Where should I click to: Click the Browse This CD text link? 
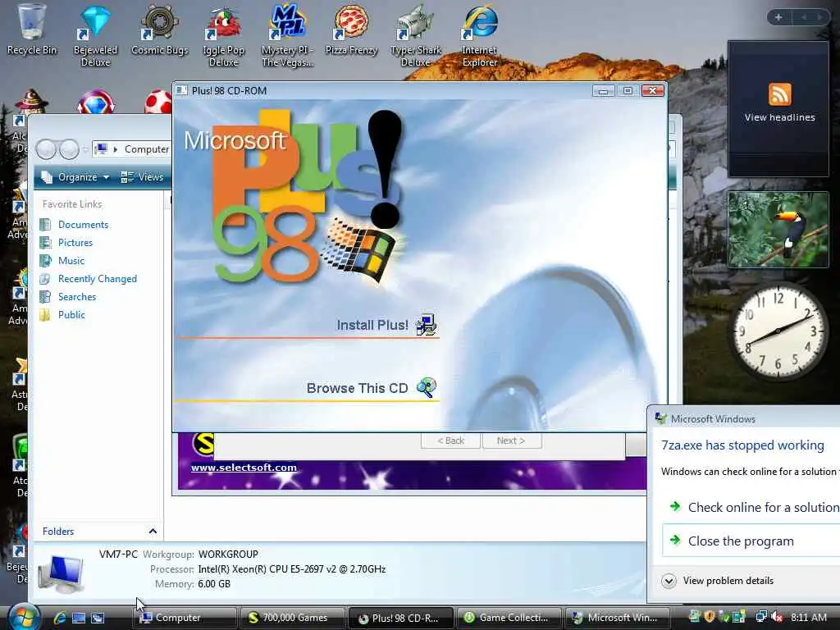tap(358, 388)
